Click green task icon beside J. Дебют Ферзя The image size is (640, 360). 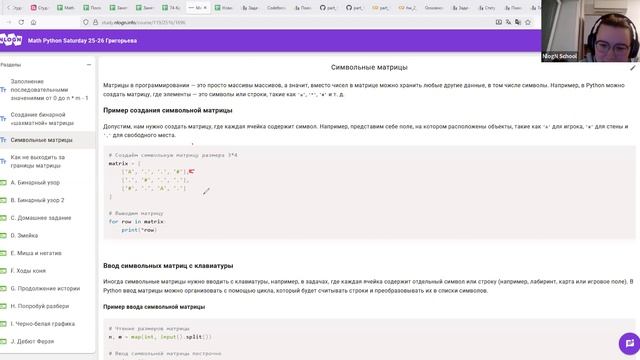[x=3, y=341]
